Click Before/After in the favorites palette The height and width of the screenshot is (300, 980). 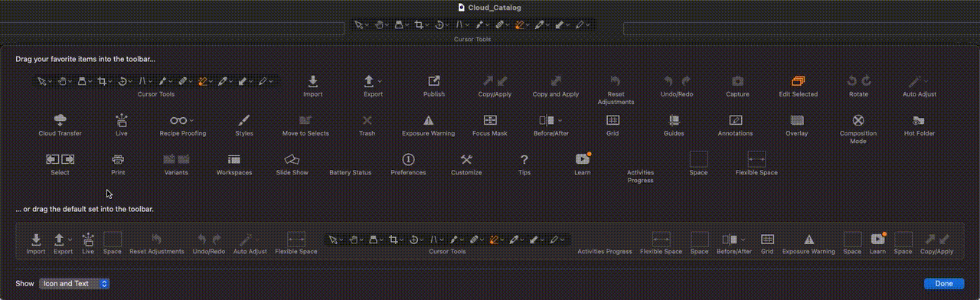pos(550,125)
